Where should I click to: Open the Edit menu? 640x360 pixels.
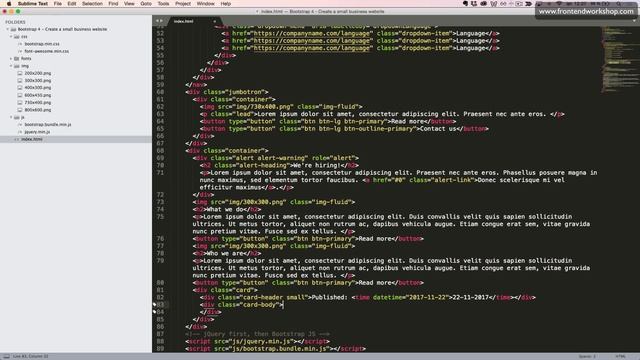click(x=72, y=4)
